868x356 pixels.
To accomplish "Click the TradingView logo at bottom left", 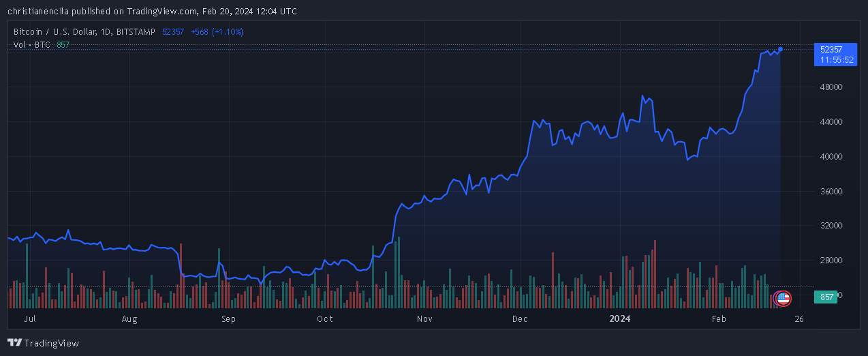I will click(x=43, y=343).
